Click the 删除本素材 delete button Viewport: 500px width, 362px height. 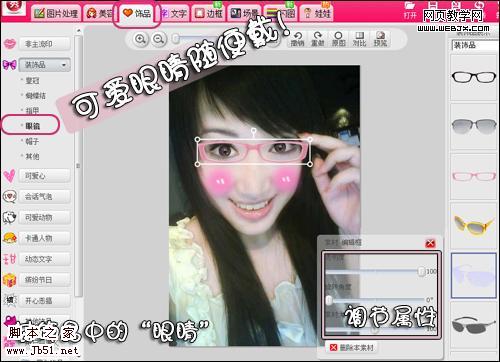point(352,347)
